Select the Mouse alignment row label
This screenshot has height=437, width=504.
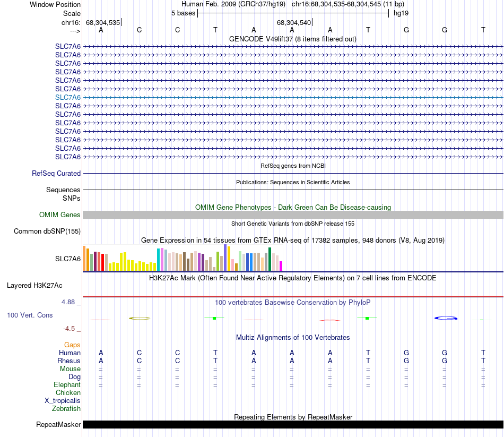coord(70,369)
